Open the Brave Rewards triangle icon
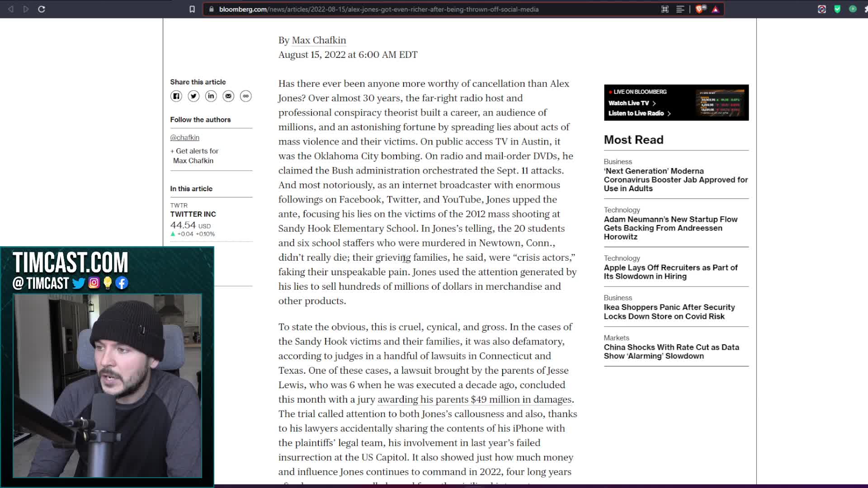Image resolution: width=868 pixels, height=488 pixels. tap(716, 9)
